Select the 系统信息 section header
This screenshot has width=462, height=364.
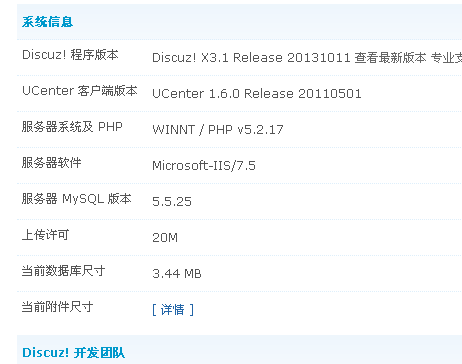[x=47, y=22]
